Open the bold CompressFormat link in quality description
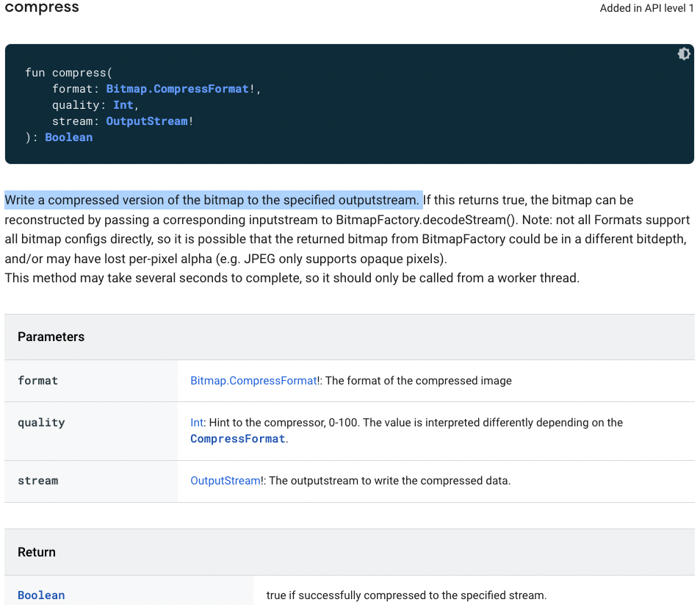This screenshot has width=700, height=605. pos(237,439)
